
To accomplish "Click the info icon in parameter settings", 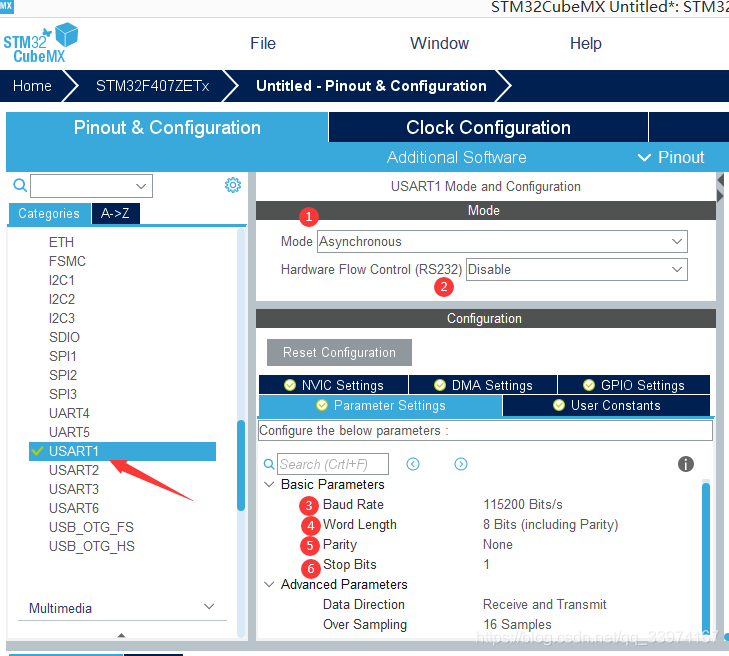I will tap(686, 464).
